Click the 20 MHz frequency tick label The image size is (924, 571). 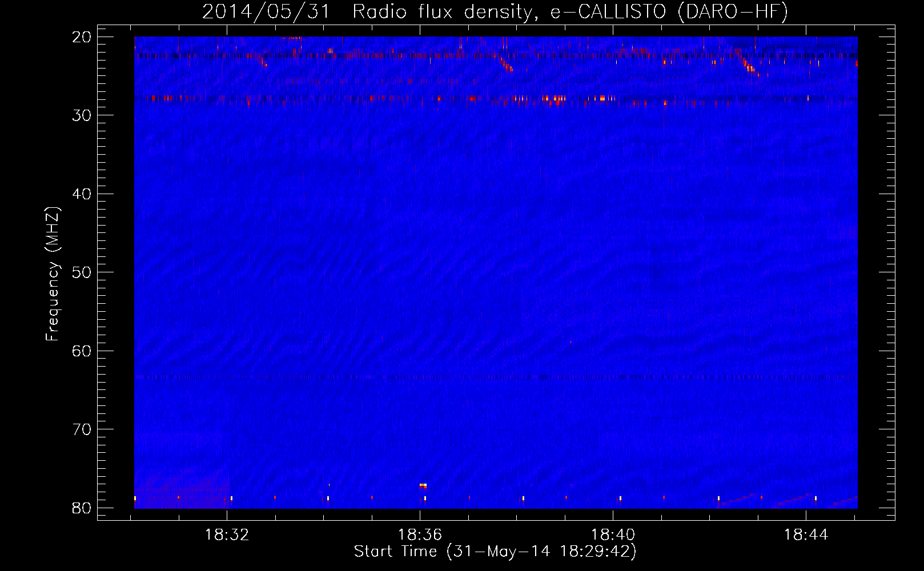coord(82,37)
